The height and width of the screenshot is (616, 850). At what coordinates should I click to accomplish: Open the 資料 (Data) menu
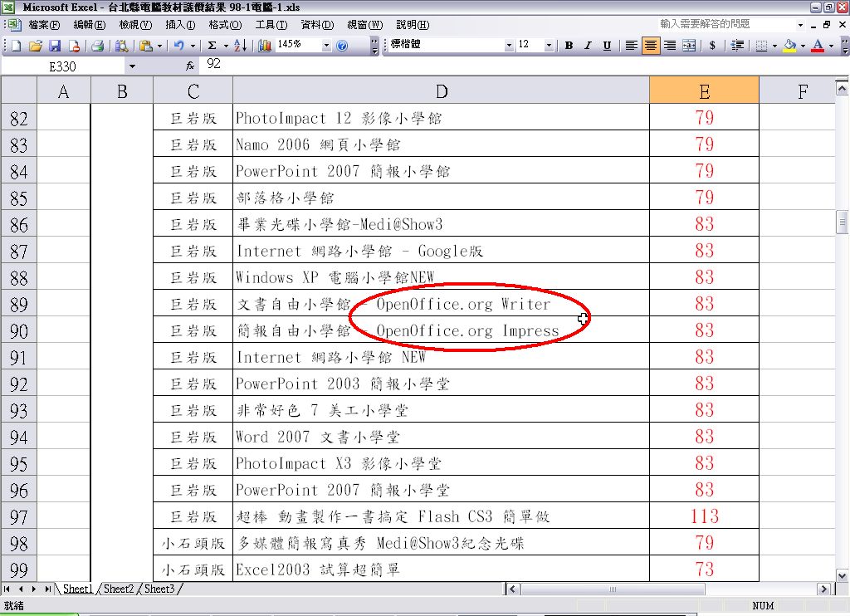(x=317, y=25)
